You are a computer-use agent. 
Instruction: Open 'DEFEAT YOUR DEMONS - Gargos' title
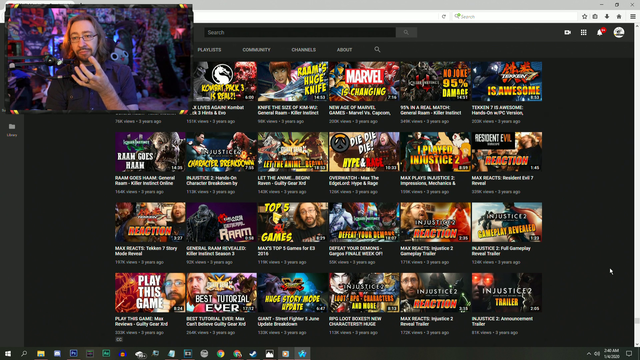coord(356,251)
